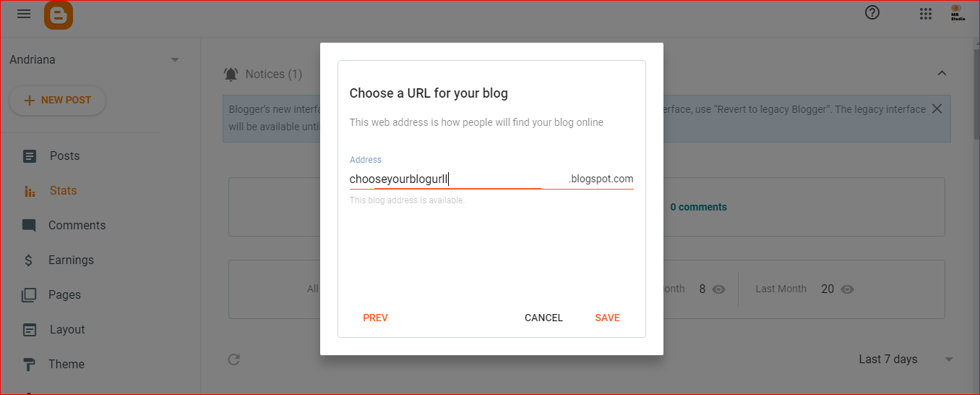Open the Last 7 days dropdown

pyautogui.click(x=906, y=360)
